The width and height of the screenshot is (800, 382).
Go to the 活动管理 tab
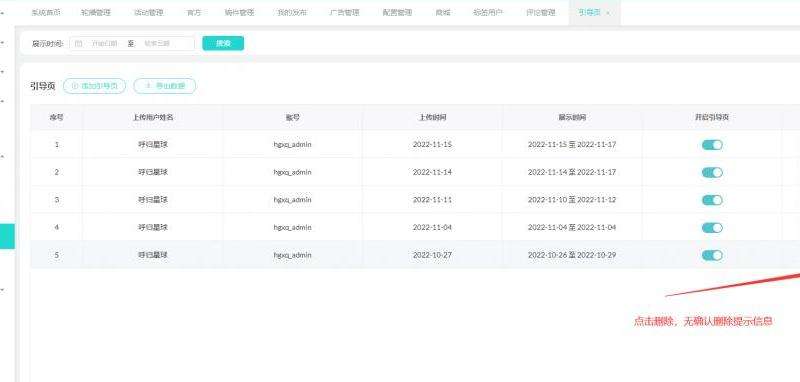coord(148,13)
